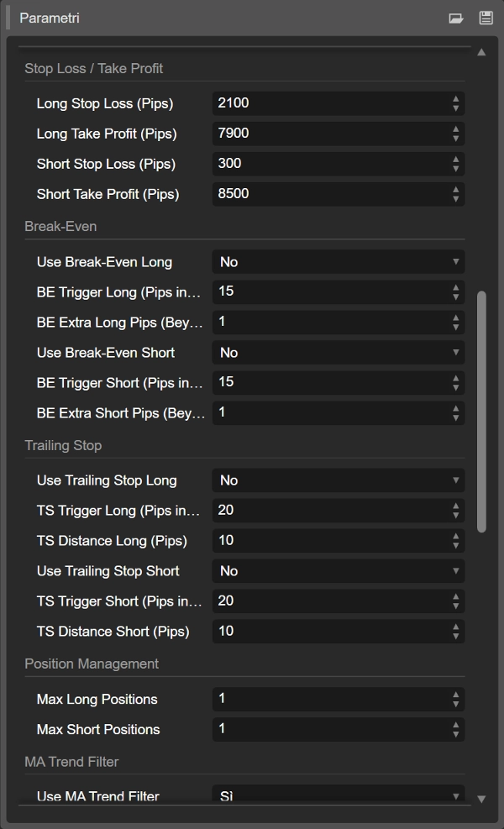The height and width of the screenshot is (829, 504).
Task: Increase Max Long Positions with up arrow
Action: click(456, 695)
